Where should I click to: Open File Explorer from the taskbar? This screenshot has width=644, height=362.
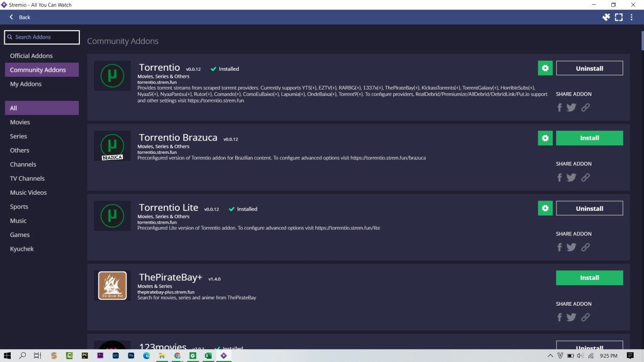(162, 356)
